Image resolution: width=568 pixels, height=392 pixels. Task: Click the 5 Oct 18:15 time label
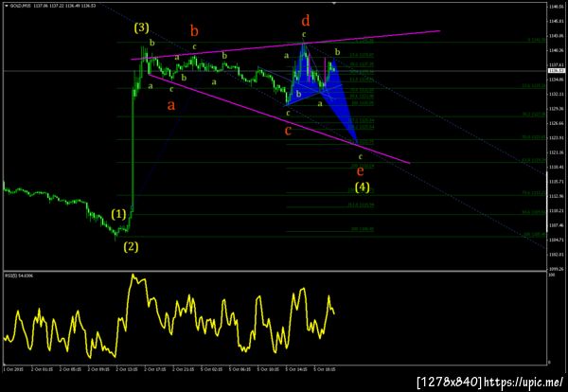click(x=325, y=369)
